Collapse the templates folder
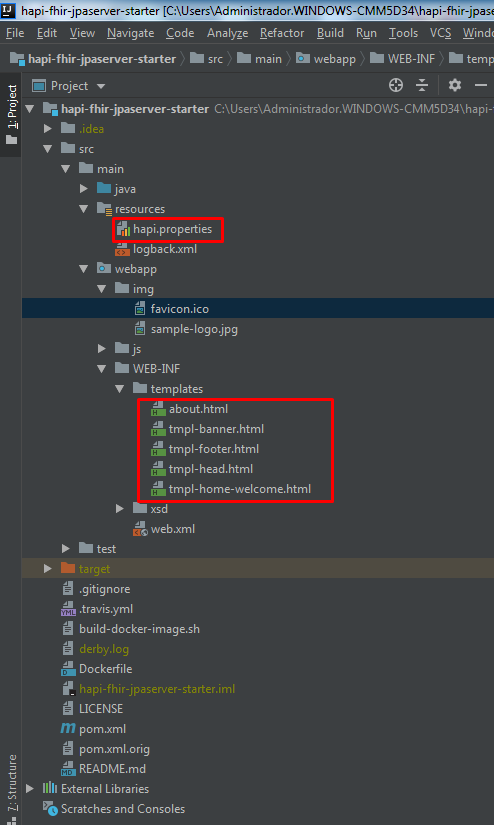 coord(119,389)
